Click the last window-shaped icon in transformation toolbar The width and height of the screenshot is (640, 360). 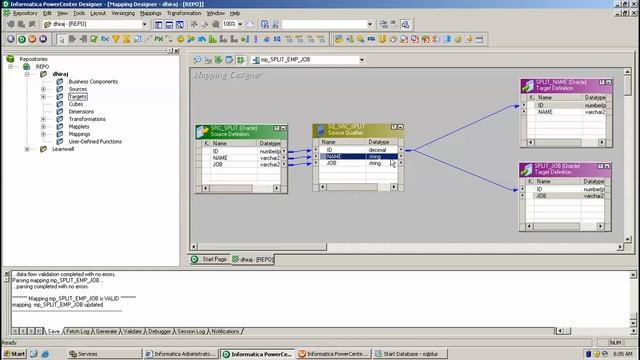click(480, 39)
